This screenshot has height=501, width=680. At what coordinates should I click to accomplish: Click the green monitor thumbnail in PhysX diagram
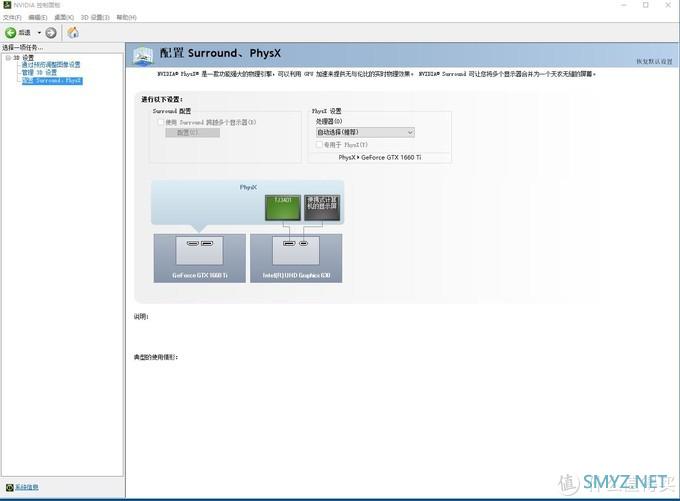pyautogui.click(x=282, y=208)
